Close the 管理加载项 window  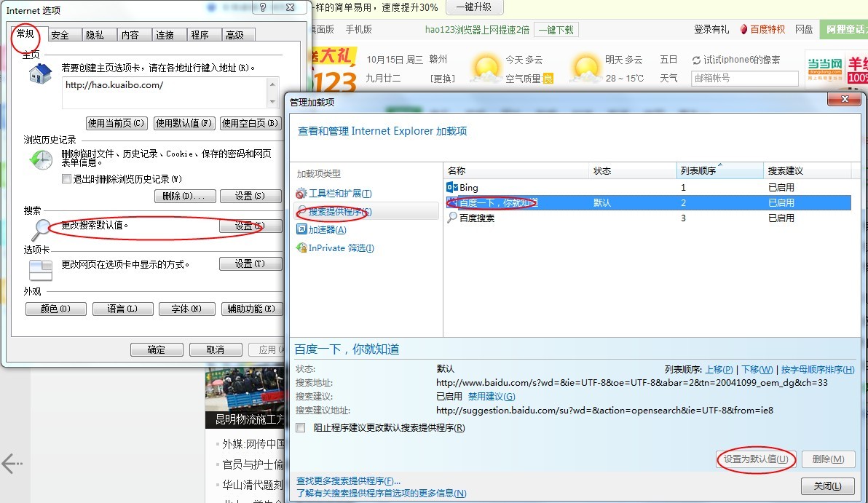pos(845,99)
